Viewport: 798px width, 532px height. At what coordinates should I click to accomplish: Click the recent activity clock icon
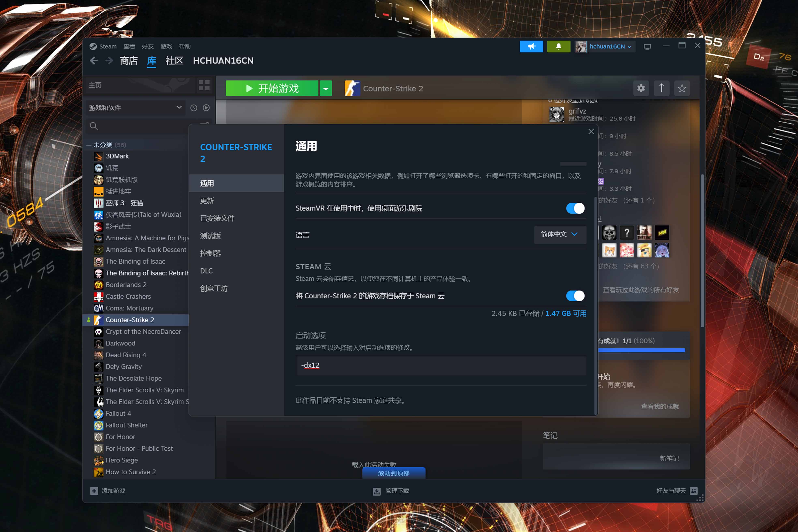[x=194, y=108]
